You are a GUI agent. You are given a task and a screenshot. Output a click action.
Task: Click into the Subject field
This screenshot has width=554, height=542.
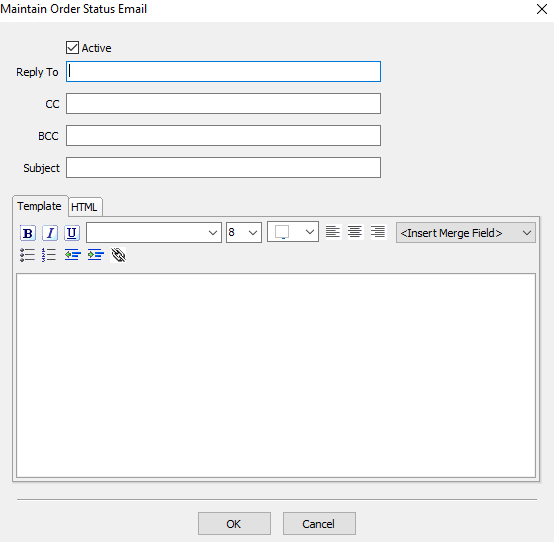click(x=223, y=167)
